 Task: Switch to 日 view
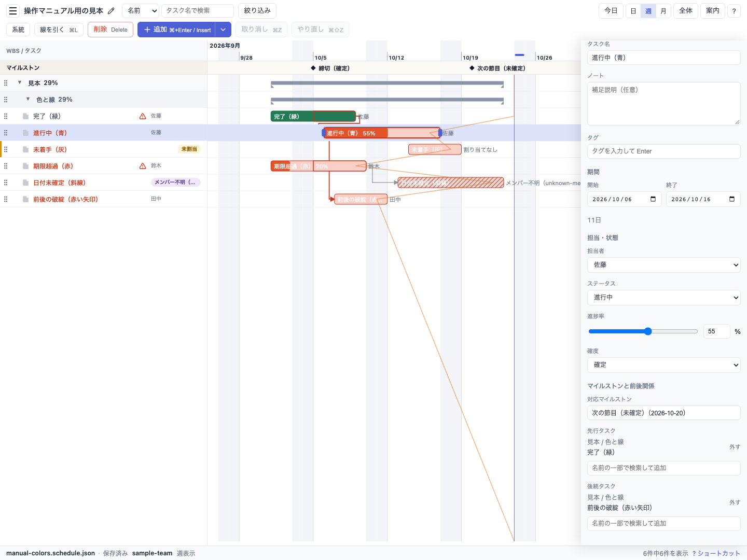[633, 11]
